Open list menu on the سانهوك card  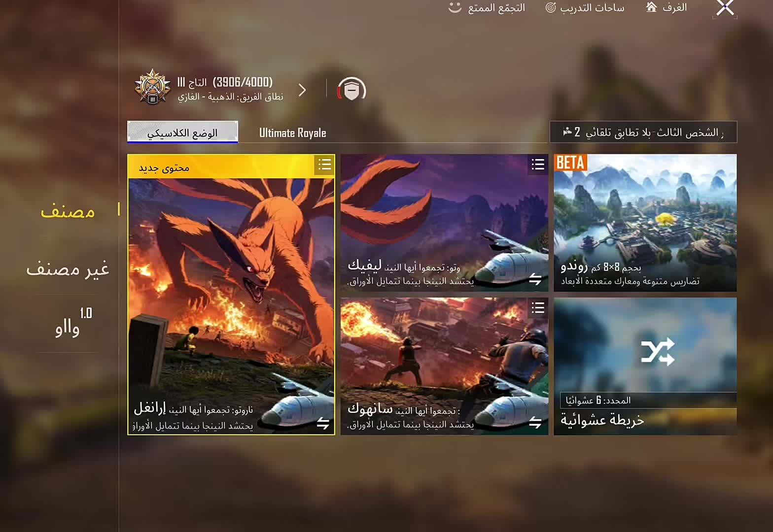pyautogui.click(x=538, y=308)
